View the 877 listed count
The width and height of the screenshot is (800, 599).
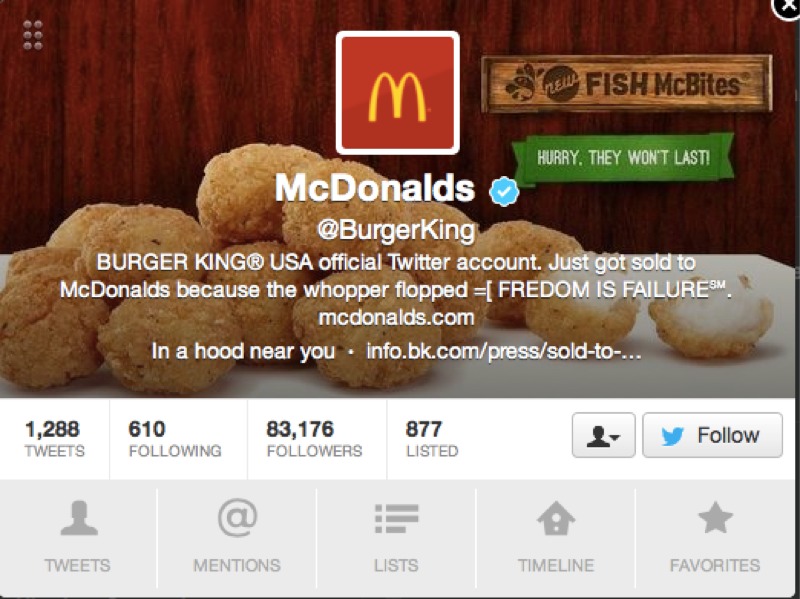click(x=432, y=438)
